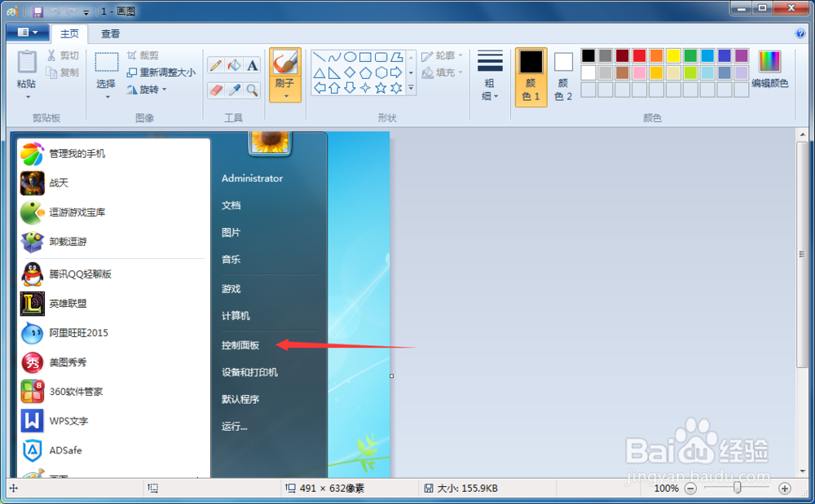Viewport: 815px width, 504px height.
Task: Select the Fill with color bucket tool
Action: (235, 65)
